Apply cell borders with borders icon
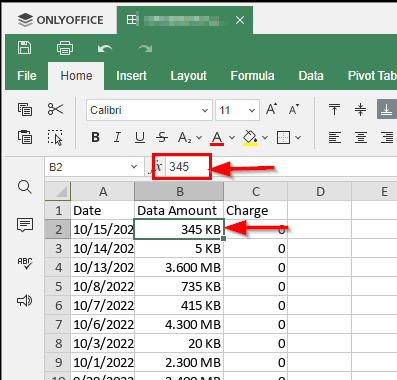 (x=283, y=137)
